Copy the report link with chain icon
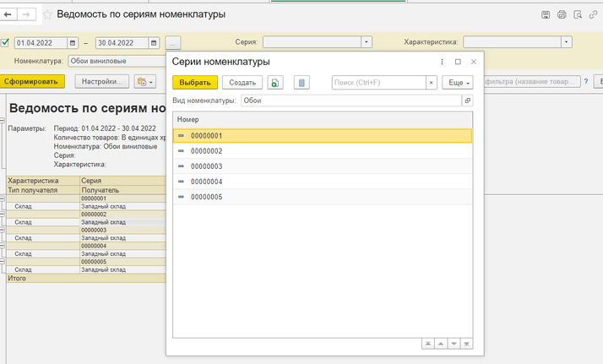 coord(593,15)
